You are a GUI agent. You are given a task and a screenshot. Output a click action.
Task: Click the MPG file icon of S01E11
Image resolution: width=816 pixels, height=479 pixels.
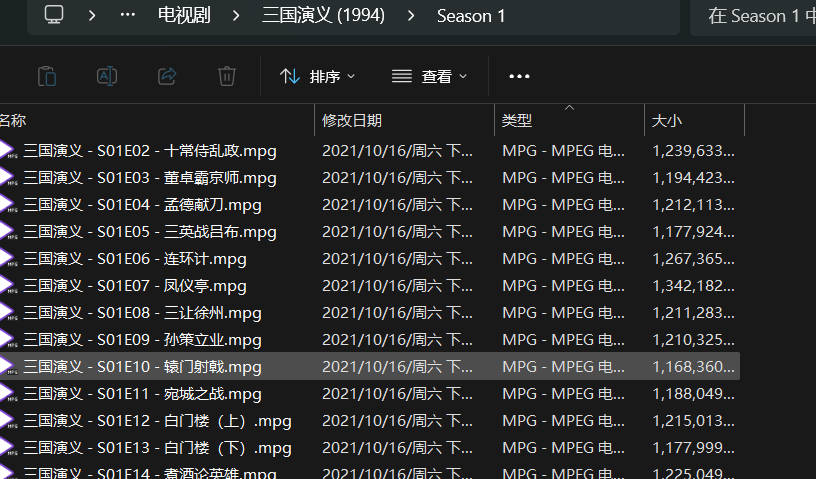click(x=8, y=394)
